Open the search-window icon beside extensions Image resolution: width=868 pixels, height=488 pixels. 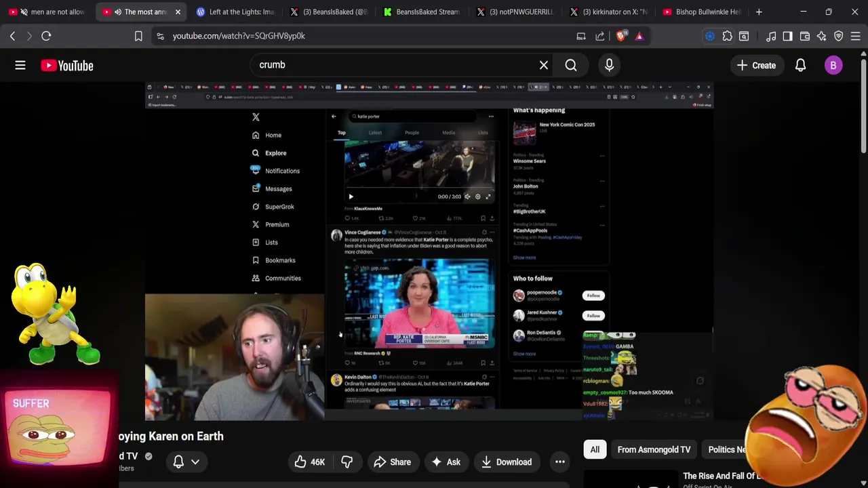point(744,36)
